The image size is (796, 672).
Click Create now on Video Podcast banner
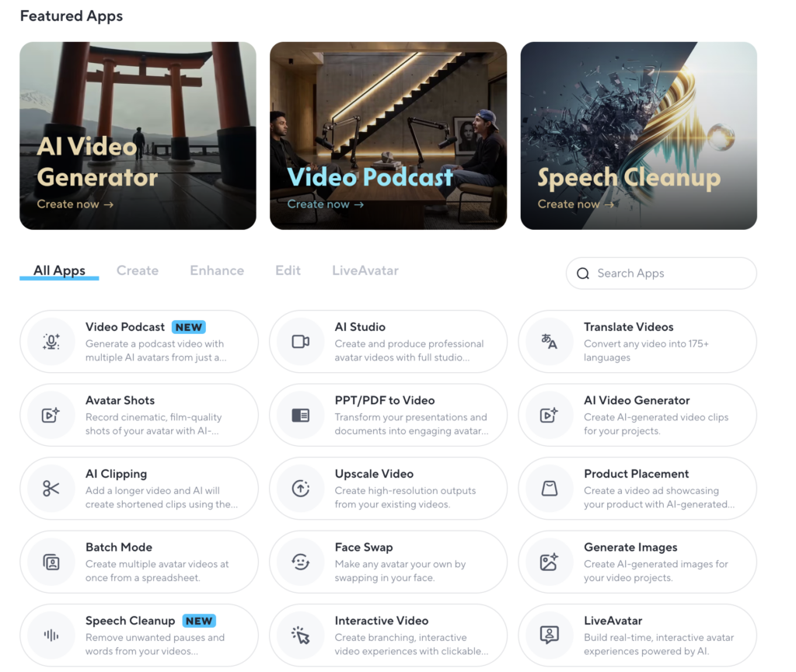coord(326,204)
